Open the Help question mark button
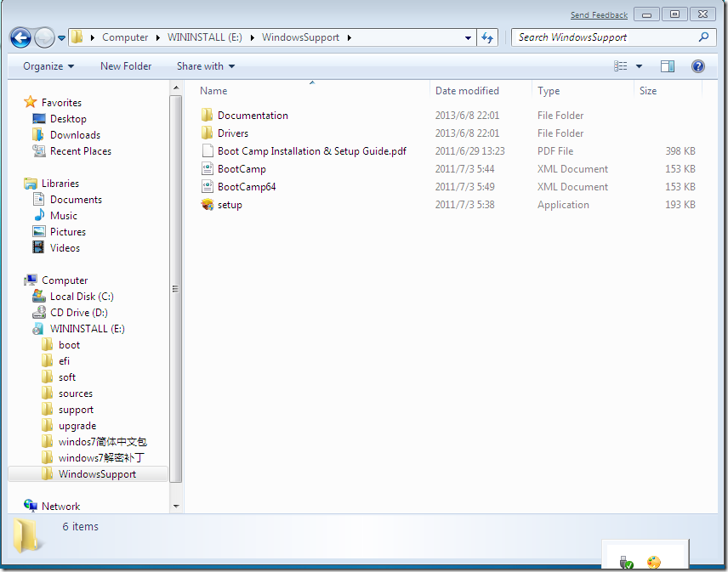 tap(698, 66)
